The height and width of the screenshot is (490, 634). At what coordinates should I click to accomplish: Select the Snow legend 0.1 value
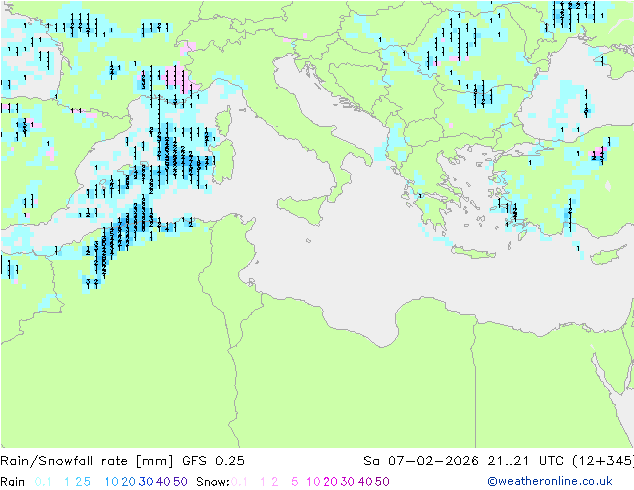[239, 482]
